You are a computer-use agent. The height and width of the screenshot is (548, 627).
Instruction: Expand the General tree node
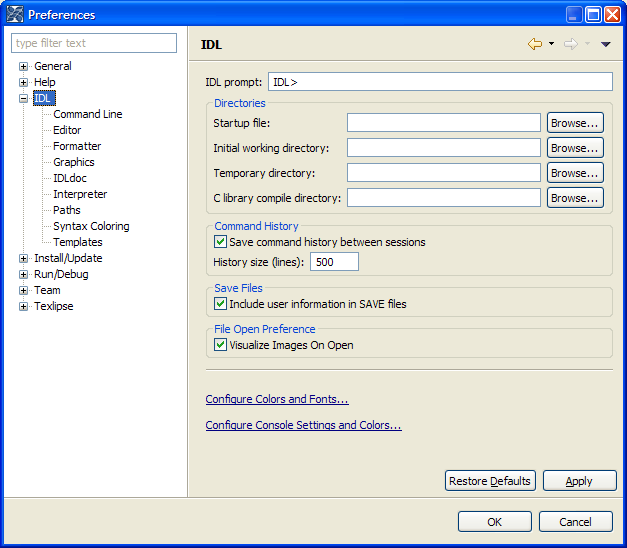tap(24, 66)
